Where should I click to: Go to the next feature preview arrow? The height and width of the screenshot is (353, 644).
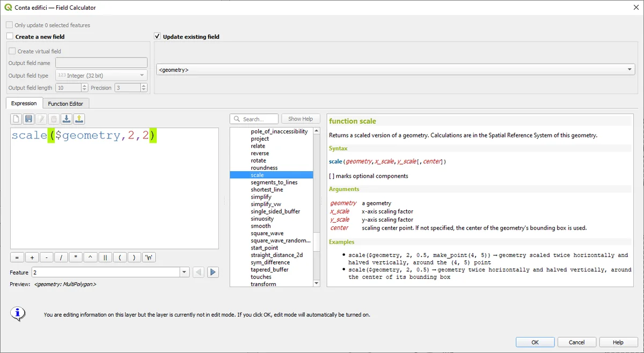(x=213, y=273)
